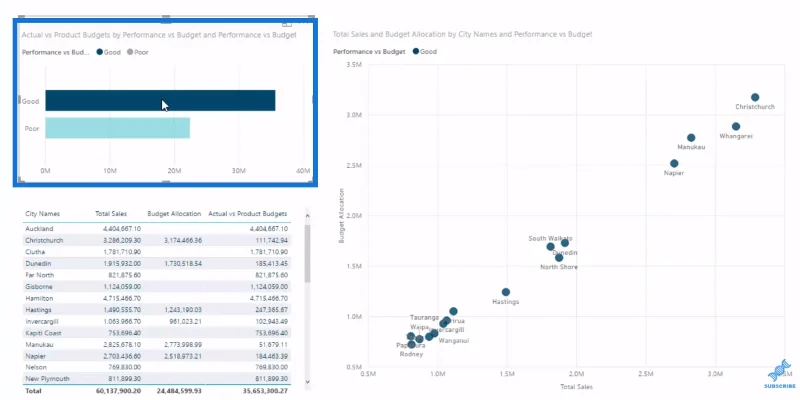The image size is (800, 400).
Task: Click the Gisborne city cell
Action: coord(39,287)
